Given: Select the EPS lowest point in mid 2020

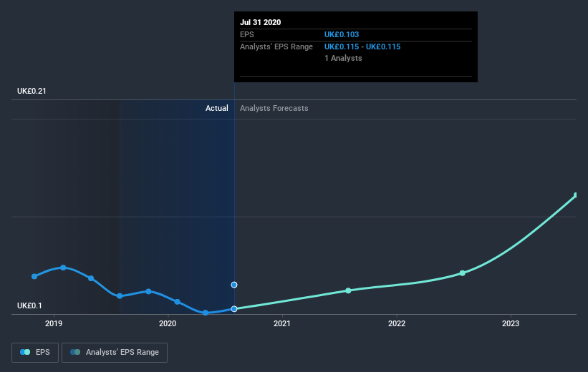Looking at the screenshot, I should point(205,313).
